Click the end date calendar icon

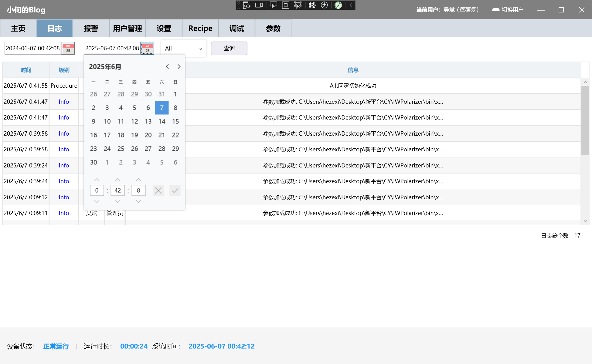(x=148, y=48)
